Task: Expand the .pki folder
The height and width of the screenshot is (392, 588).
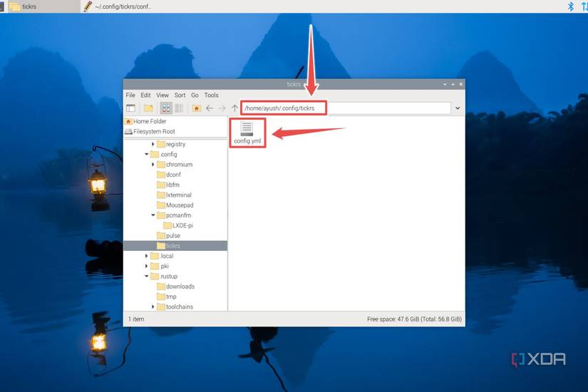Action: tap(146, 266)
